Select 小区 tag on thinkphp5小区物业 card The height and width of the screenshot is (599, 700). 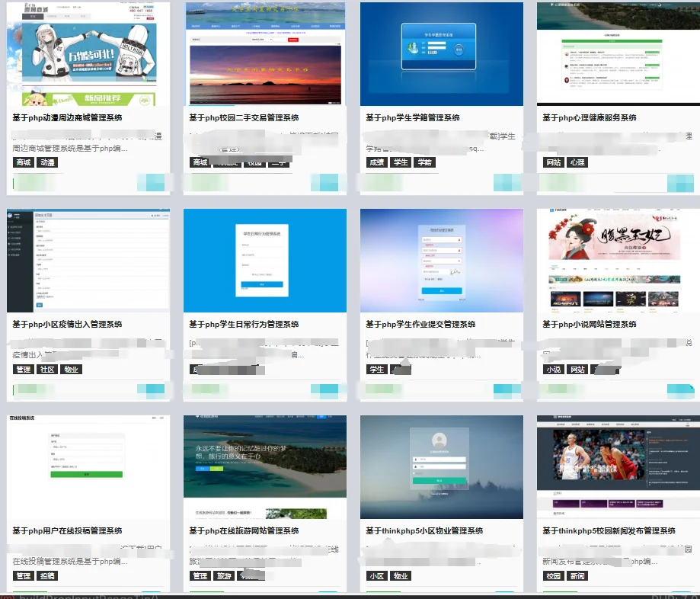click(x=377, y=576)
